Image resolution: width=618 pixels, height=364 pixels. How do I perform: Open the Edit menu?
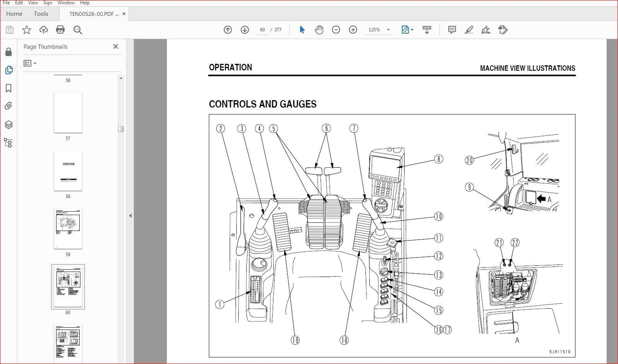pos(19,3)
